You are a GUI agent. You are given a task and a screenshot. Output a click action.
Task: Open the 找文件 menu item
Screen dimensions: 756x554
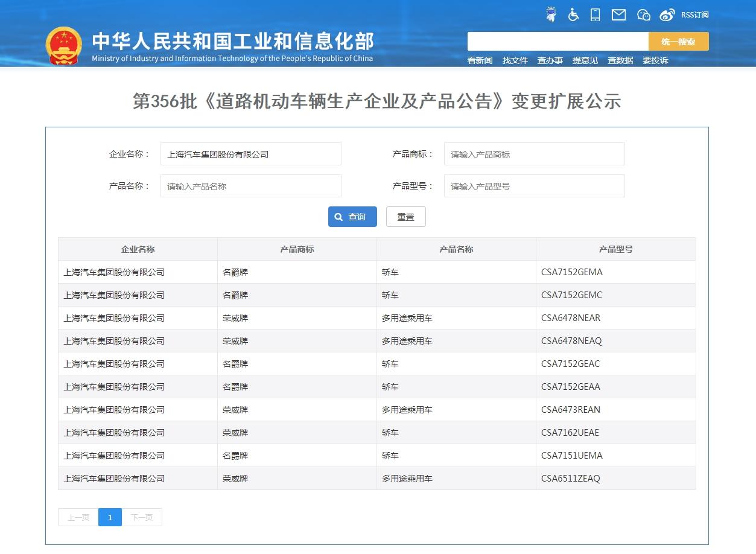pyautogui.click(x=515, y=60)
